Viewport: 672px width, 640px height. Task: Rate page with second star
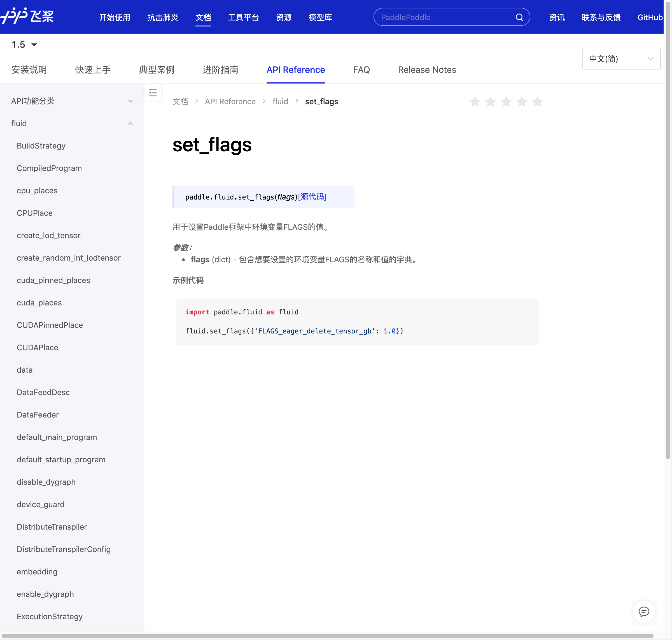point(490,102)
